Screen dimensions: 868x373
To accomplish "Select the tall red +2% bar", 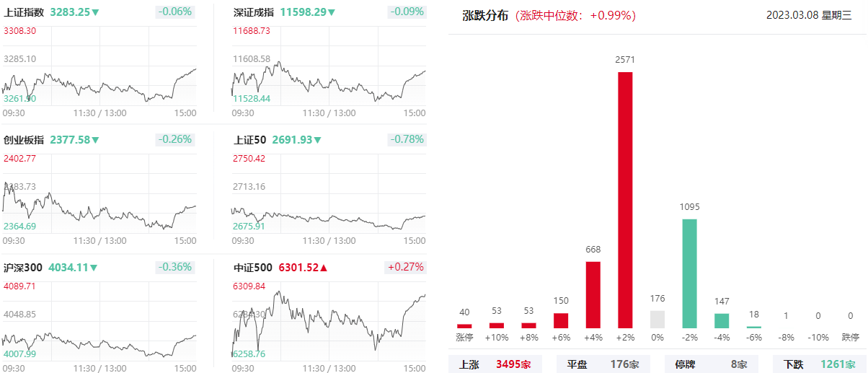I will (625, 200).
